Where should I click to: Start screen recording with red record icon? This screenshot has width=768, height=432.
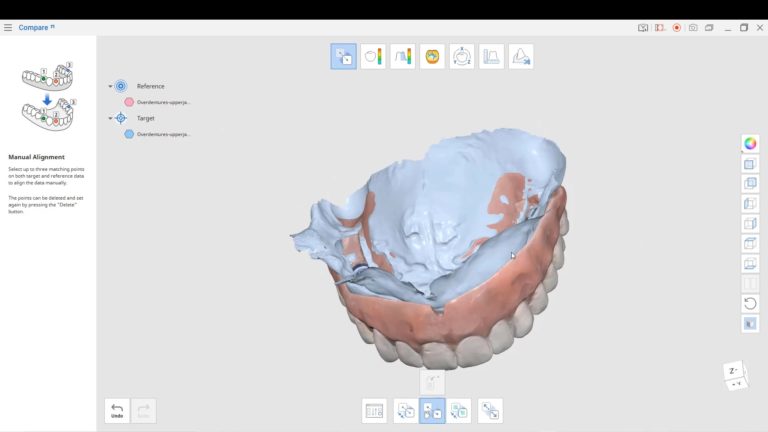[676, 28]
